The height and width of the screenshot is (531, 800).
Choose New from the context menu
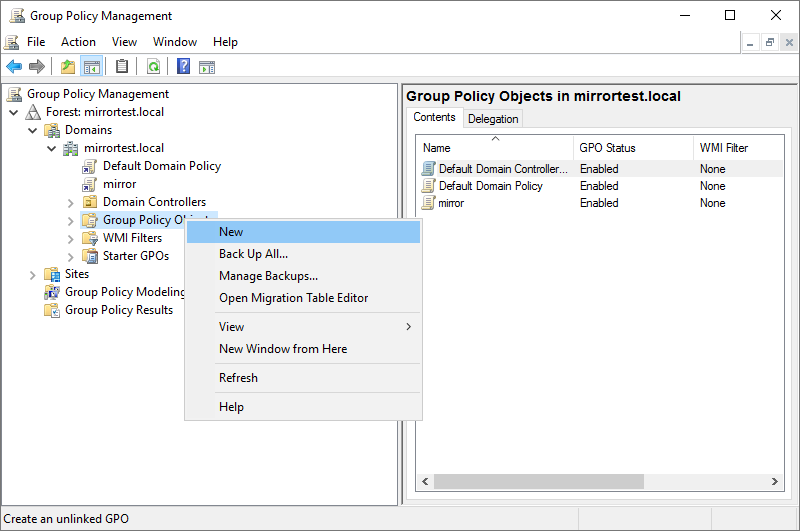coord(303,232)
